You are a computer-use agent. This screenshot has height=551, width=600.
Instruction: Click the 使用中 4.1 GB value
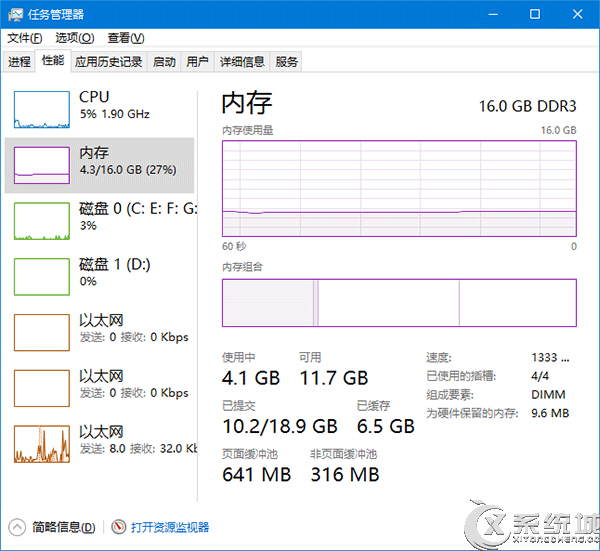(x=251, y=378)
